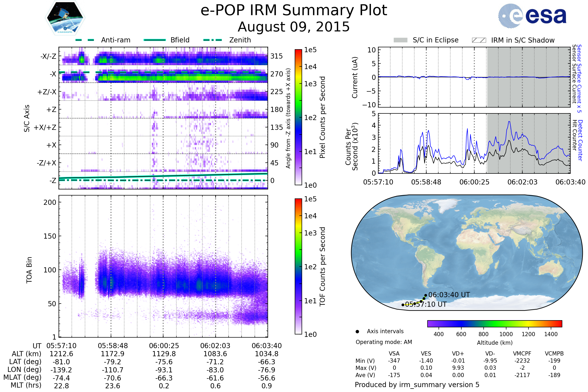The width and height of the screenshot is (588, 392).
Task: Click the 06:03:40 UT label on map
Action: click(x=449, y=295)
